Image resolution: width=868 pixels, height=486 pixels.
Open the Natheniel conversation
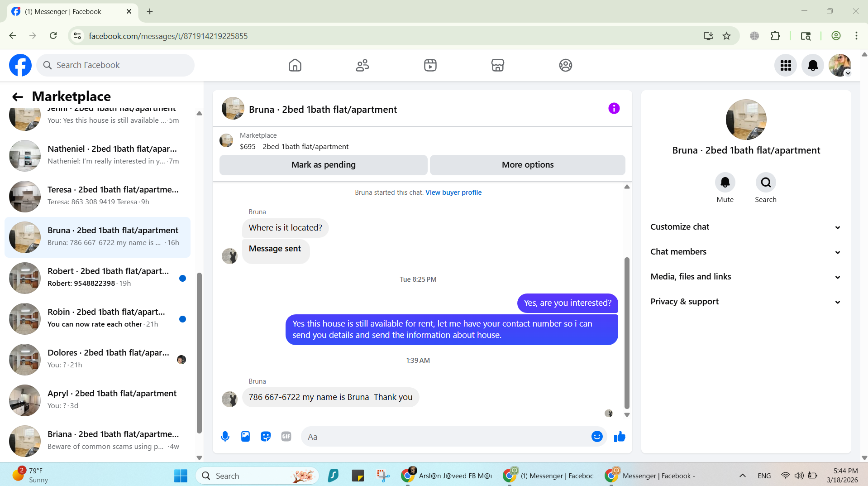click(97, 155)
